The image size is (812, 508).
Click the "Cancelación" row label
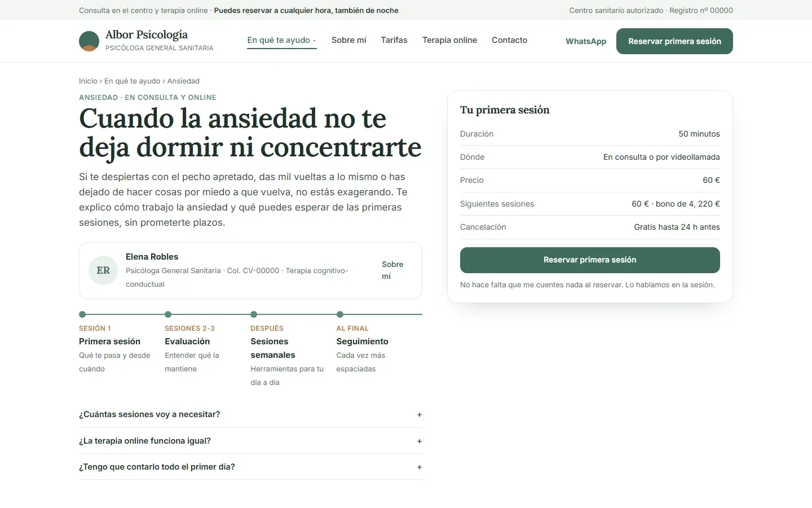(483, 227)
